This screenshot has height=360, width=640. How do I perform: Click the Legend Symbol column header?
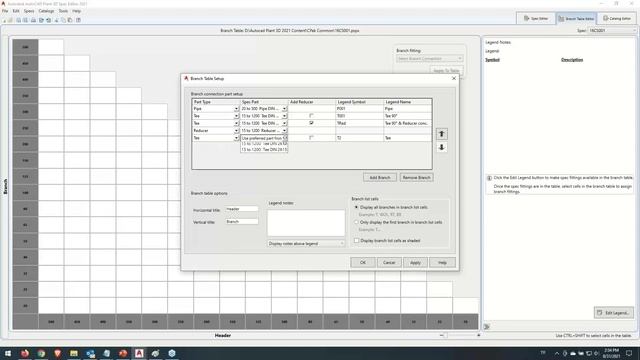(360, 102)
